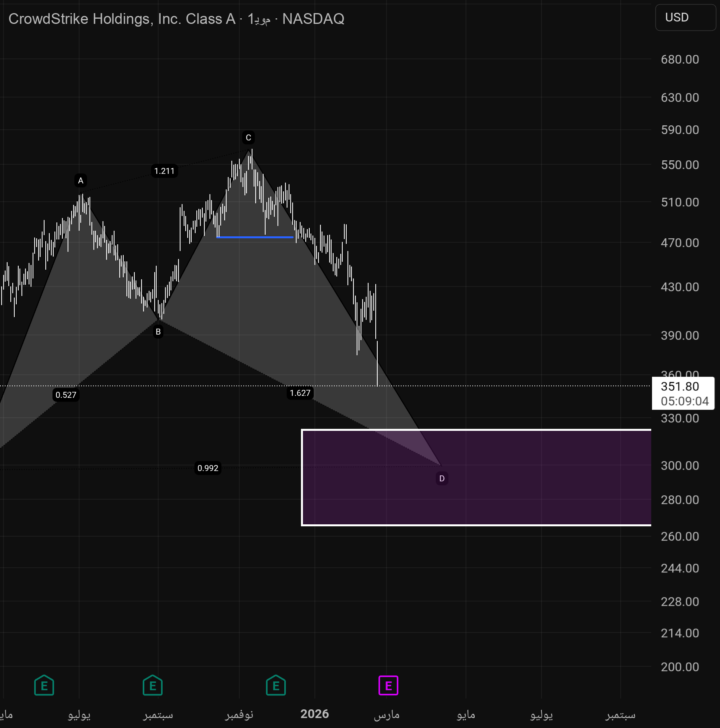720x728 pixels.
Task: Select the 1.627 ratio label
Action: tap(300, 393)
